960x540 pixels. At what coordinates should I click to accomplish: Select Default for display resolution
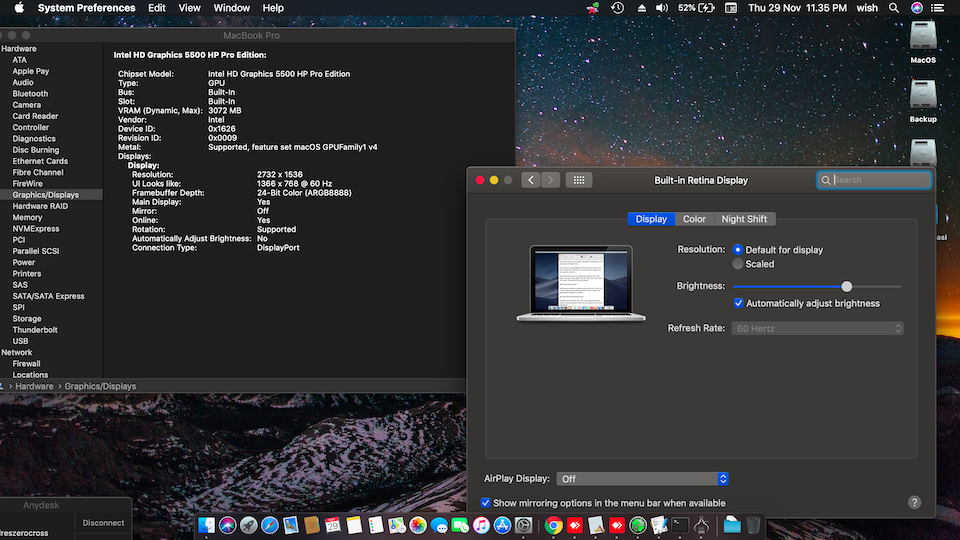pyautogui.click(x=738, y=250)
